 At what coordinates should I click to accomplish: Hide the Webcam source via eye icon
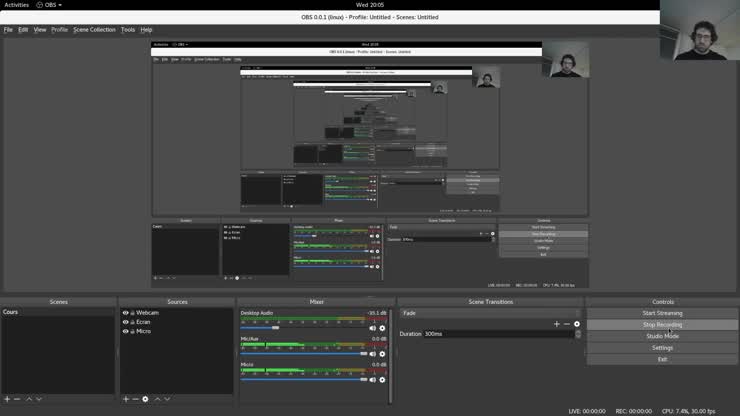(125, 313)
